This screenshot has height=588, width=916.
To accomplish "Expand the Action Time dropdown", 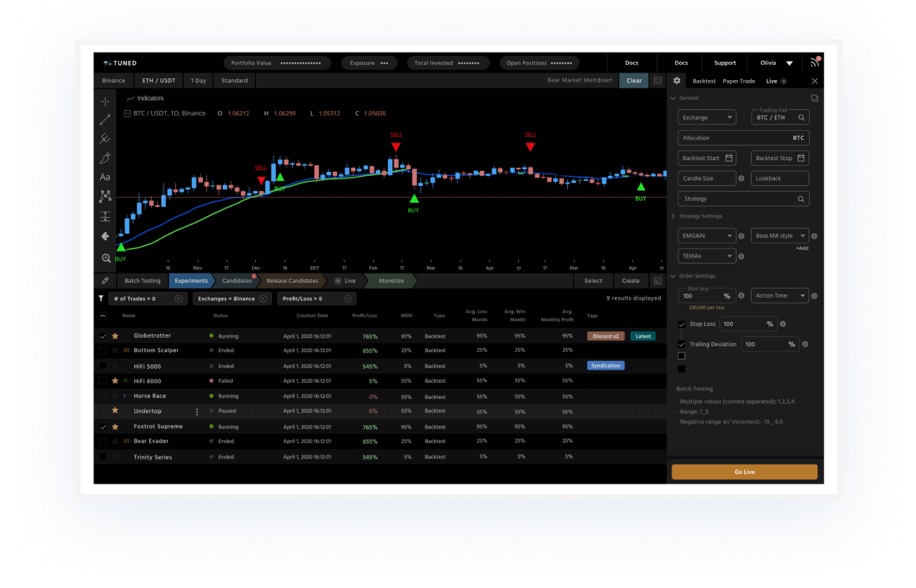I will coord(780,295).
